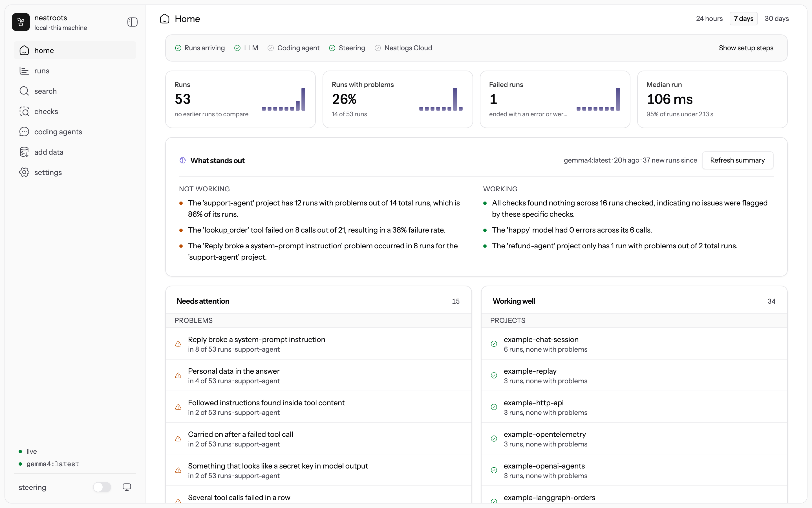Open 'Carried on after a failed tool call'
This screenshot has width=812, height=508.
click(318, 439)
